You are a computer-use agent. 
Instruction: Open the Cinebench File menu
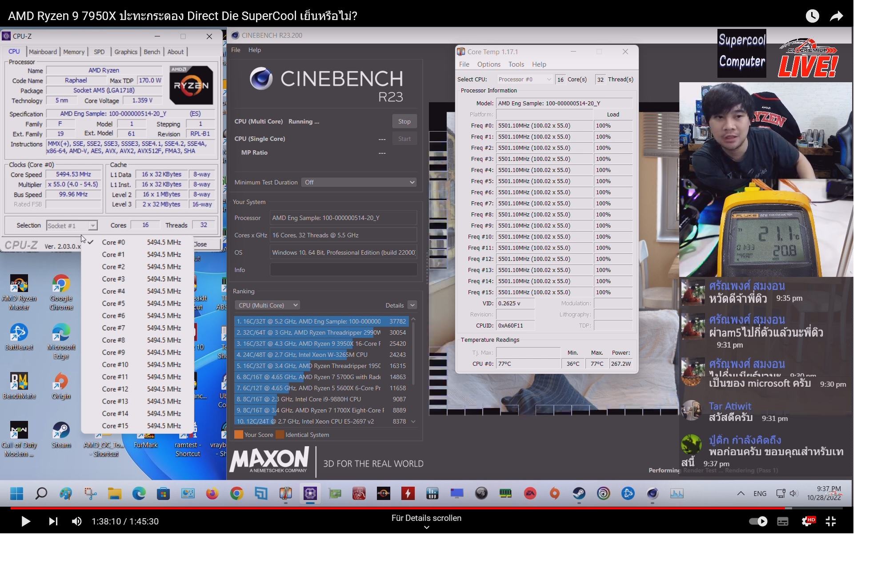(x=236, y=50)
